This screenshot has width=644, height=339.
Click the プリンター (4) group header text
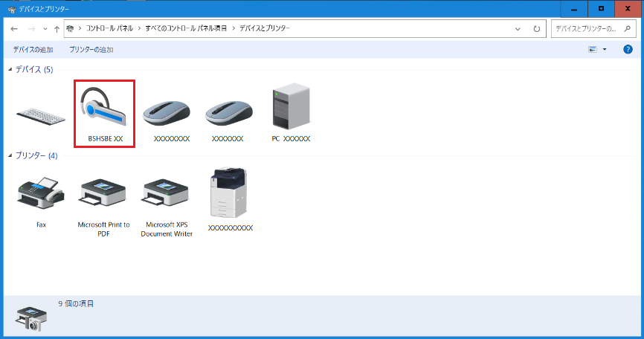point(36,155)
